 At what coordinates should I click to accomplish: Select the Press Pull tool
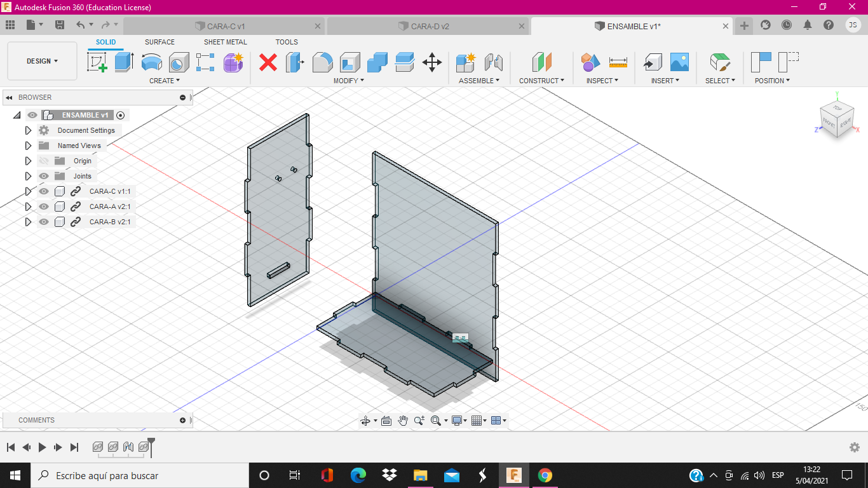tap(295, 62)
